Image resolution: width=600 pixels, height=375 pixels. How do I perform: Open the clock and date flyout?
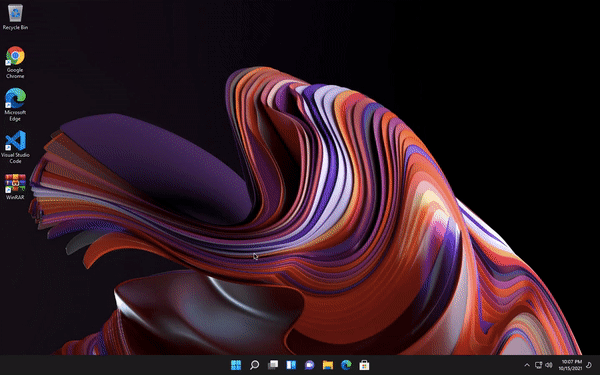[x=570, y=365]
